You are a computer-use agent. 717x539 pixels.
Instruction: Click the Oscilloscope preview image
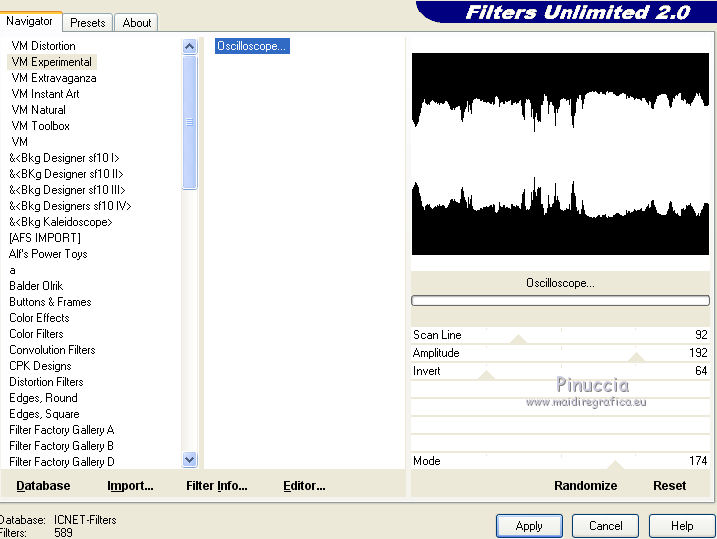[x=560, y=154]
